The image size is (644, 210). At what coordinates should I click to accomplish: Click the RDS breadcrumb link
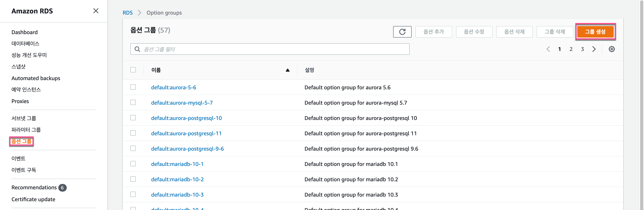128,13
